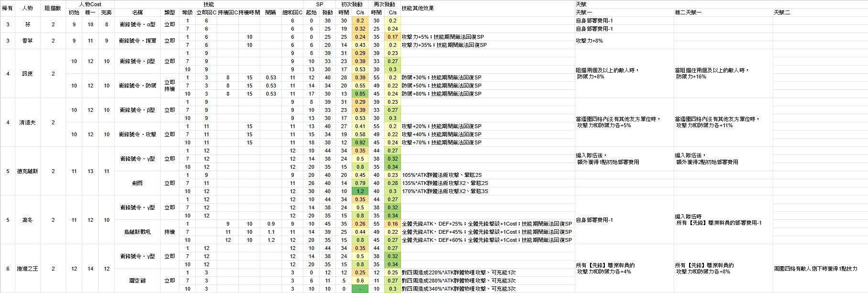Select the 天賦二 column header
This screenshot has height=293, width=868.
pyautogui.click(x=782, y=12)
